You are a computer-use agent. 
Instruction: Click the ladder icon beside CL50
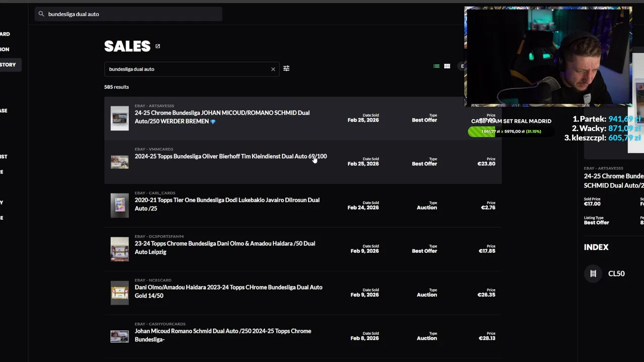(x=593, y=274)
